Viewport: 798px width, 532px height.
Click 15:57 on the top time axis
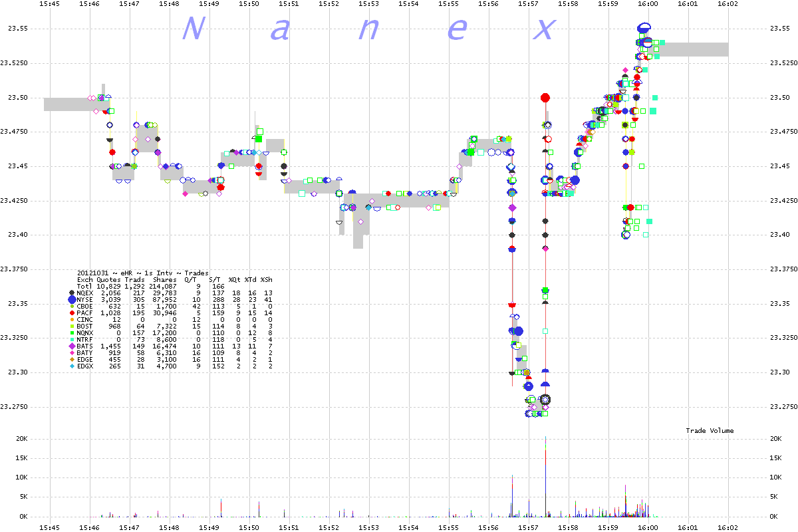pos(528,4)
